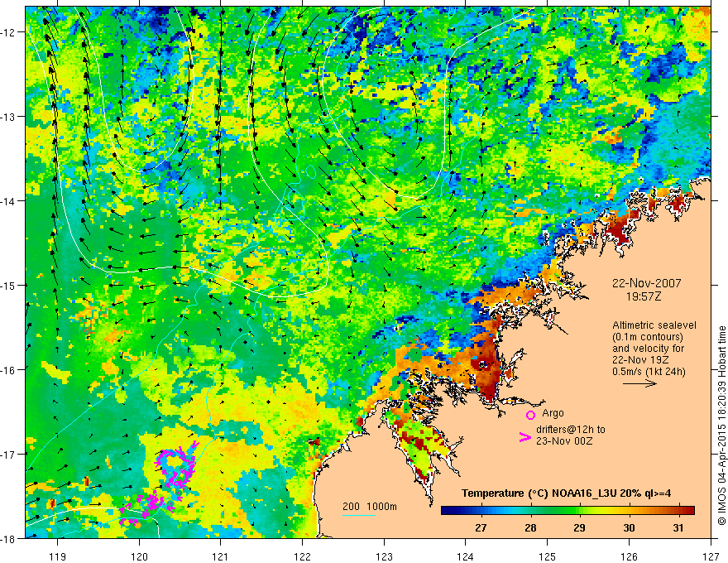Click the temperature color bar at 29
Viewport: 728px width, 563px height.
579,510
